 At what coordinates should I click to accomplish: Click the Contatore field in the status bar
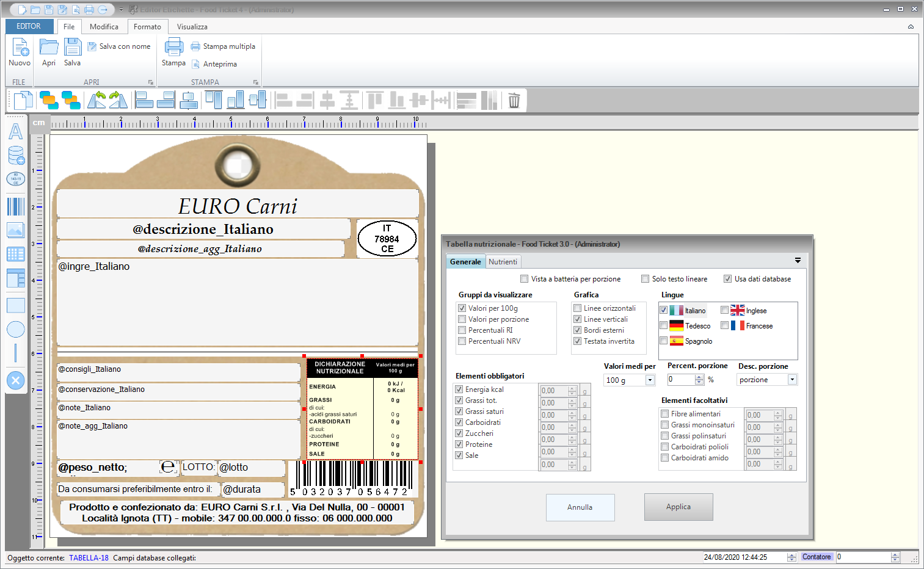(x=817, y=556)
